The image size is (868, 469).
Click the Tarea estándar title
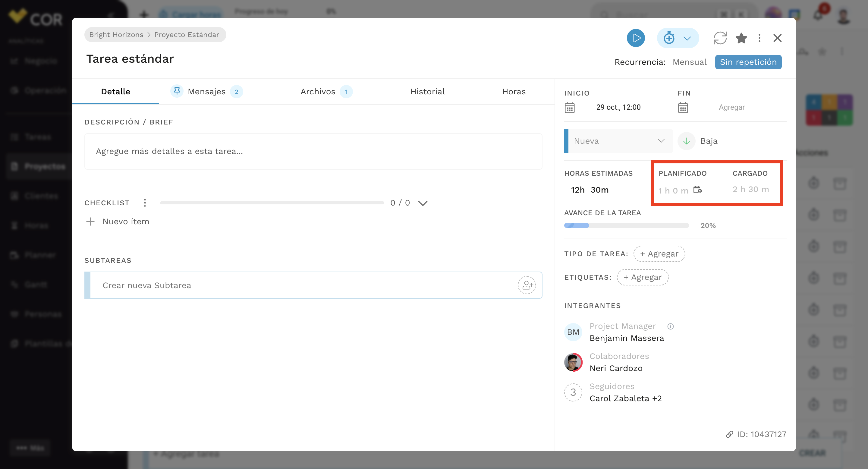[x=130, y=58]
